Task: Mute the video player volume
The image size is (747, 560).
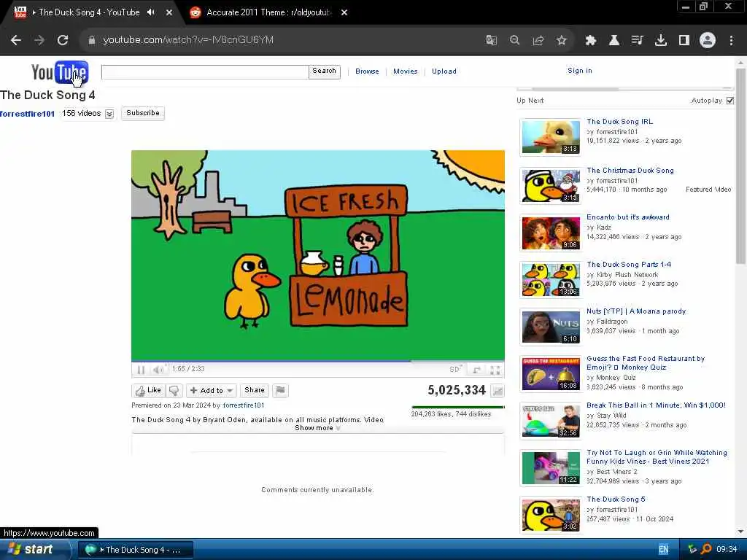Action: 158,370
